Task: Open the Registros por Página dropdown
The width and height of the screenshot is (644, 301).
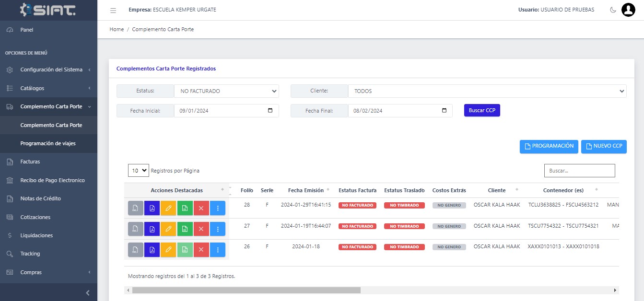Action: click(138, 171)
